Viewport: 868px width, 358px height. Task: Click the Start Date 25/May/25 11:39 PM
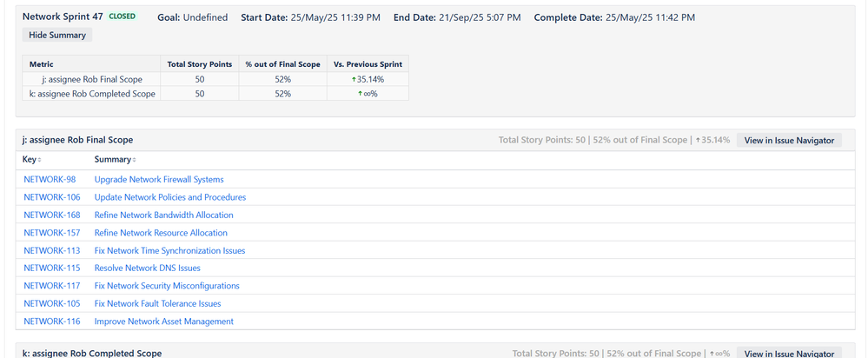tap(310, 17)
